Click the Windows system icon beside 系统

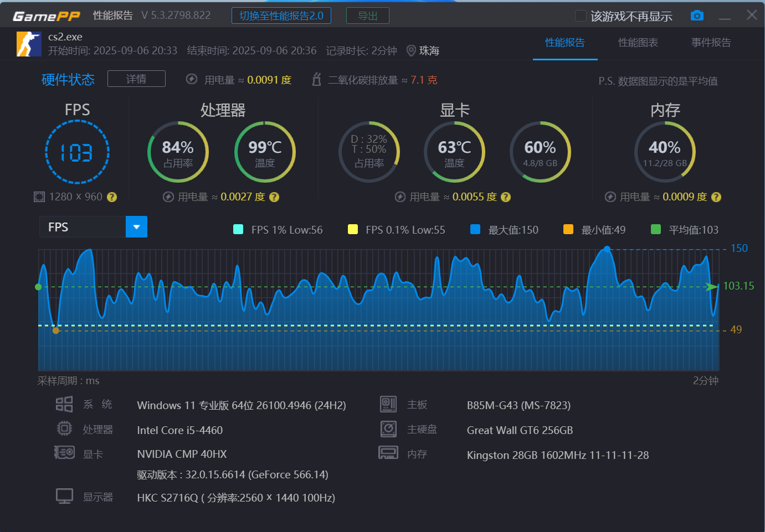[64, 404]
